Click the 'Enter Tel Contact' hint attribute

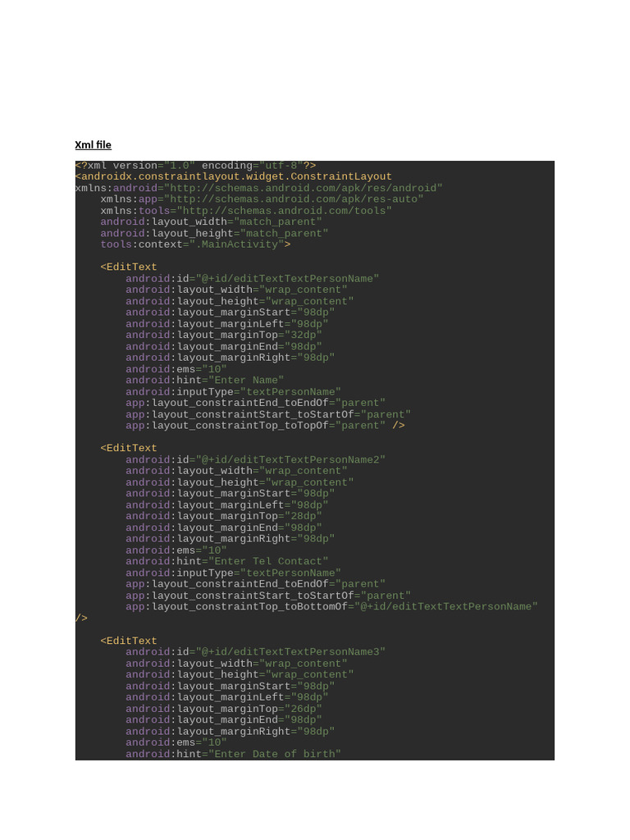pyautogui.click(x=227, y=561)
